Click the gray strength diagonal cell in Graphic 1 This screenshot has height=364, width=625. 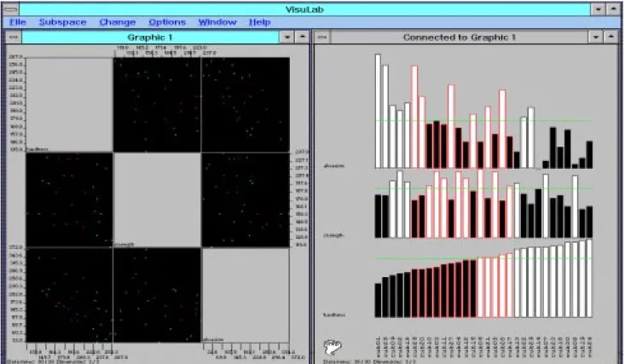[157, 199]
